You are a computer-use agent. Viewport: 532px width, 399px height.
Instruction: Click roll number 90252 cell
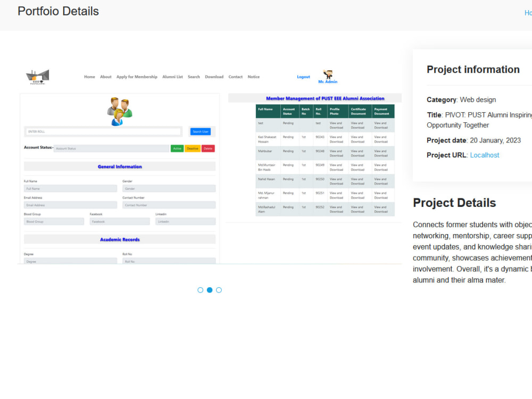[x=320, y=209]
